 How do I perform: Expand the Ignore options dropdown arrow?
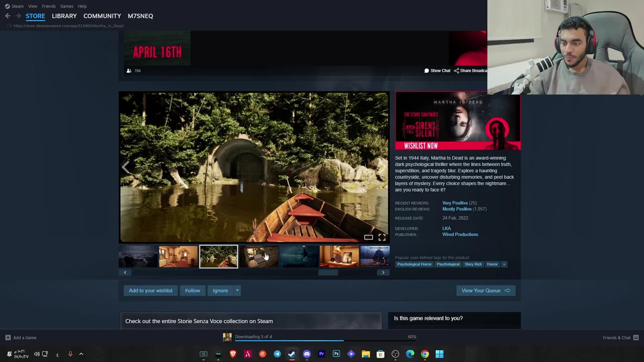[237, 291]
